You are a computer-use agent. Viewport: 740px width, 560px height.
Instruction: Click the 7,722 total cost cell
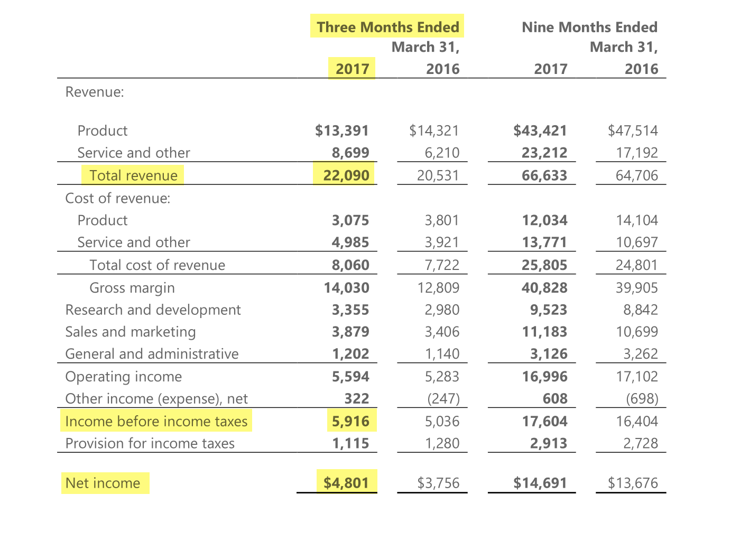pos(442,265)
